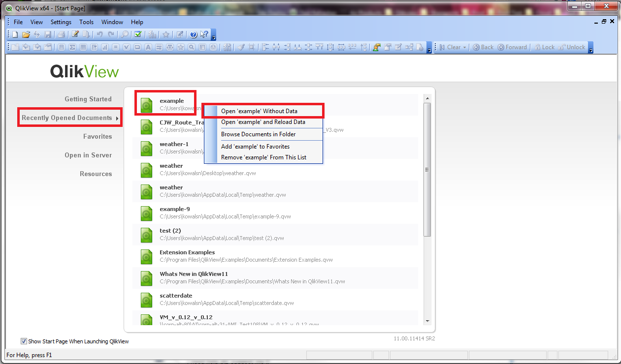Switch to Open in Server section
The image size is (621, 364).
88,155
